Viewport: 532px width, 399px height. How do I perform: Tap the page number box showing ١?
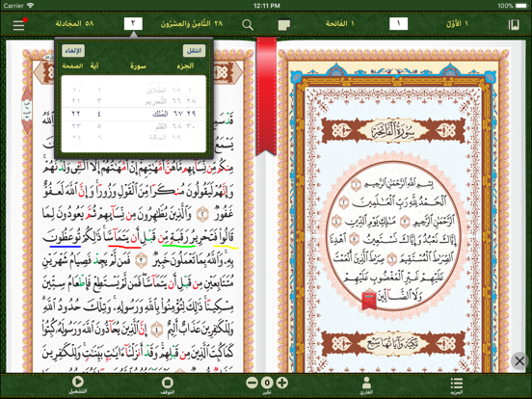tap(398, 24)
